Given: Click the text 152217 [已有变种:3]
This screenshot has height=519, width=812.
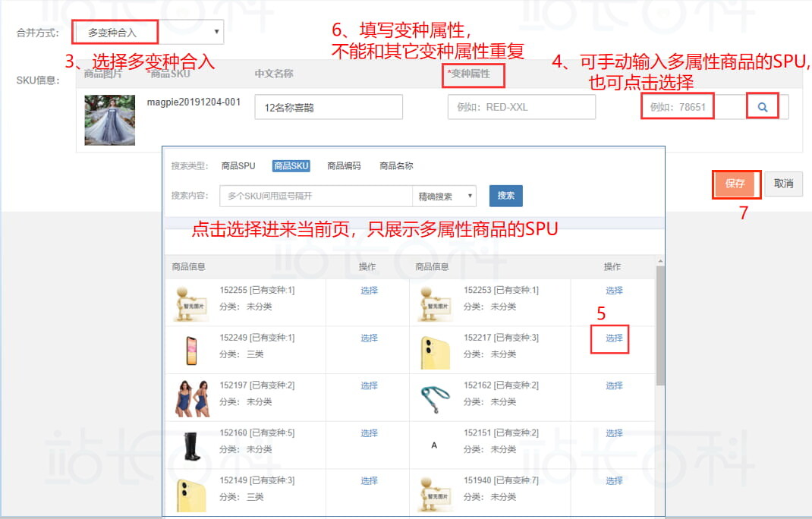Looking at the screenshot, I should coord(501,338).
